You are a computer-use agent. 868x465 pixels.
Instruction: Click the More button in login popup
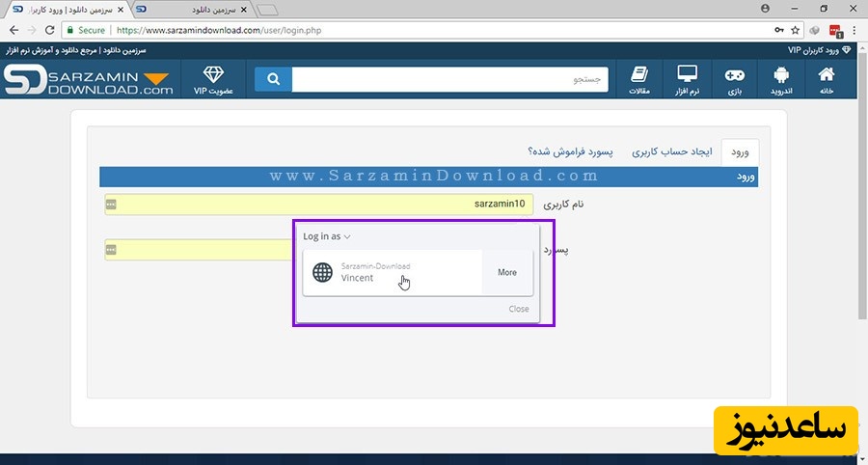click(x=507, y=273)
